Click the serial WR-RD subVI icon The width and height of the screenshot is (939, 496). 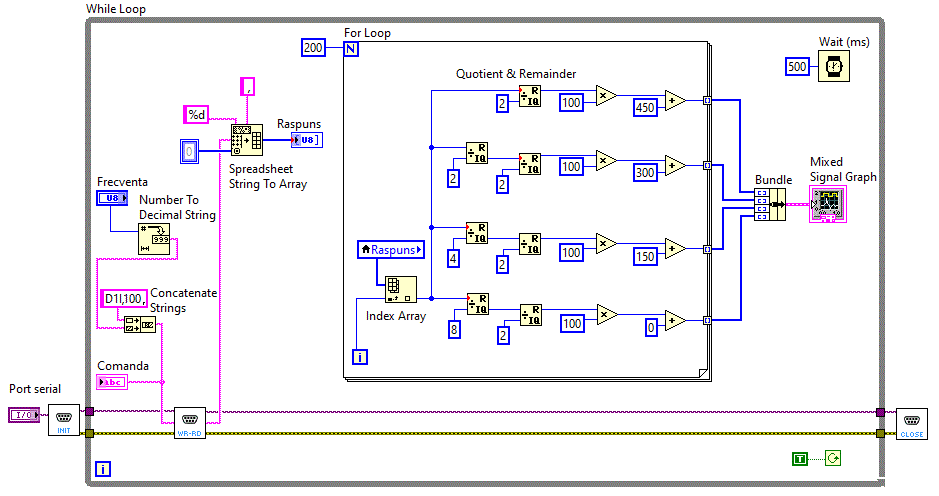click(189, 421)
